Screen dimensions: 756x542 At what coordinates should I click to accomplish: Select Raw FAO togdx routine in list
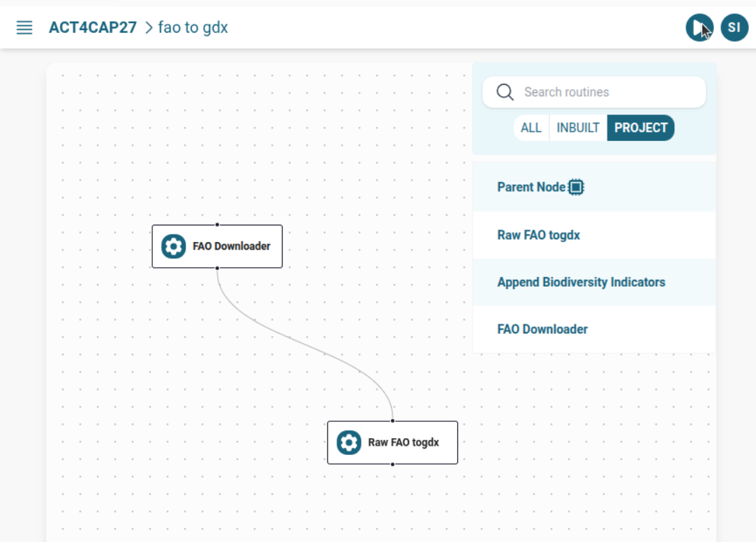594,235
